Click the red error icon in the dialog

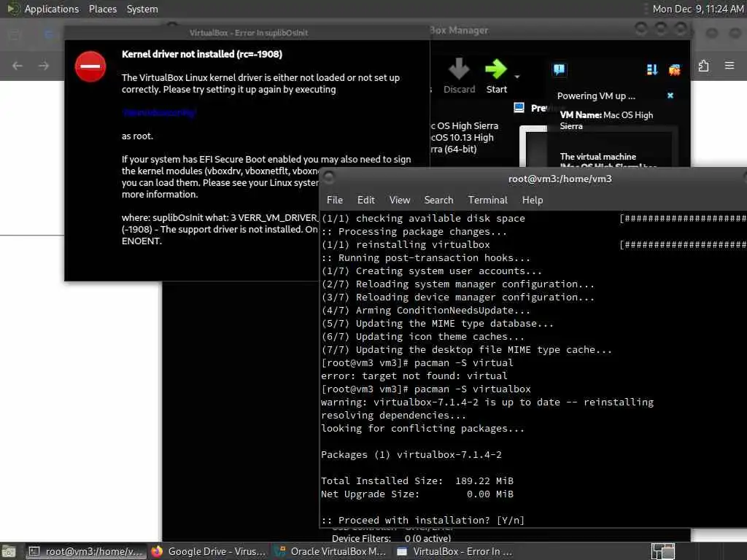tap(90, 66)
